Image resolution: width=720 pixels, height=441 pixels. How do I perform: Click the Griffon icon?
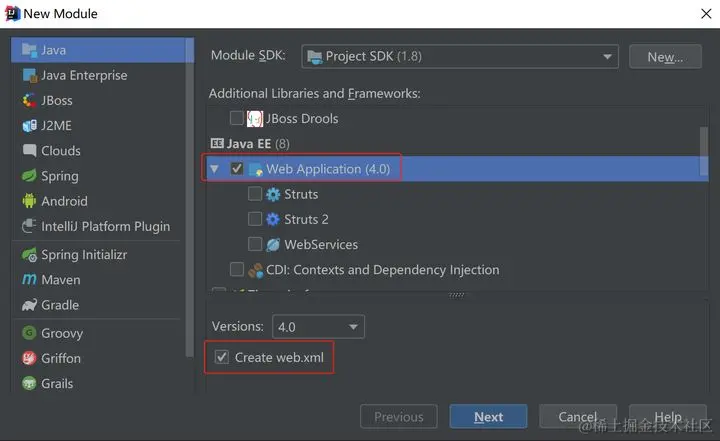click(29, 358)
